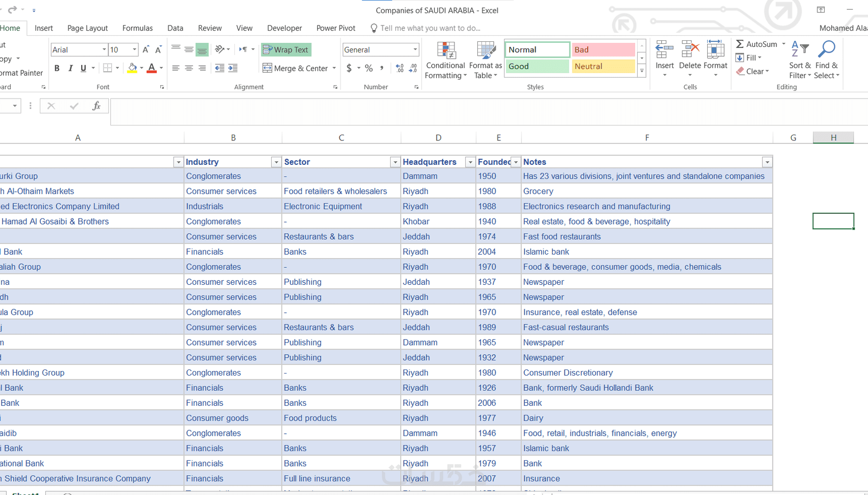
Task: Toggle bold formatting
Action: coord(57,68)
